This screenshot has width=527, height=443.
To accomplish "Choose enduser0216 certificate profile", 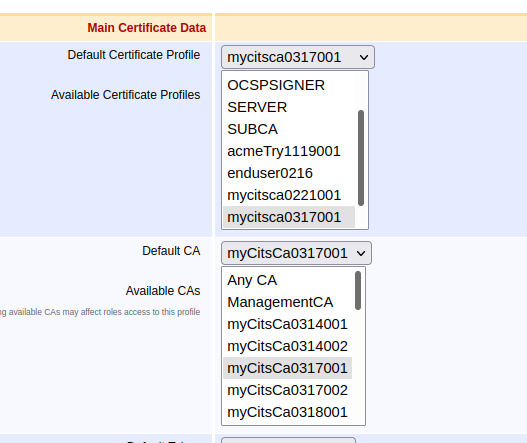I will click(x=289, y=173).
